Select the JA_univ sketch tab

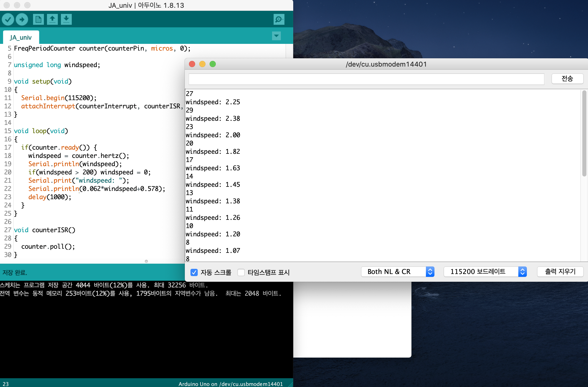click(21, 38)
